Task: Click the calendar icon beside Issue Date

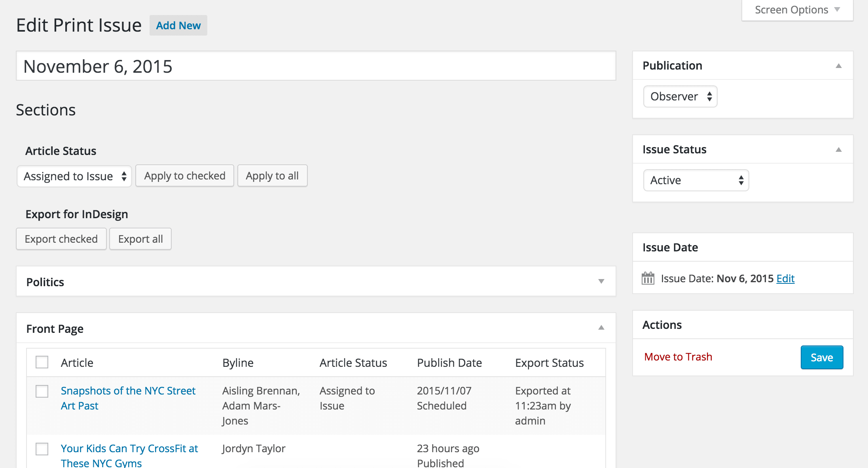Action: coord(648,278)
